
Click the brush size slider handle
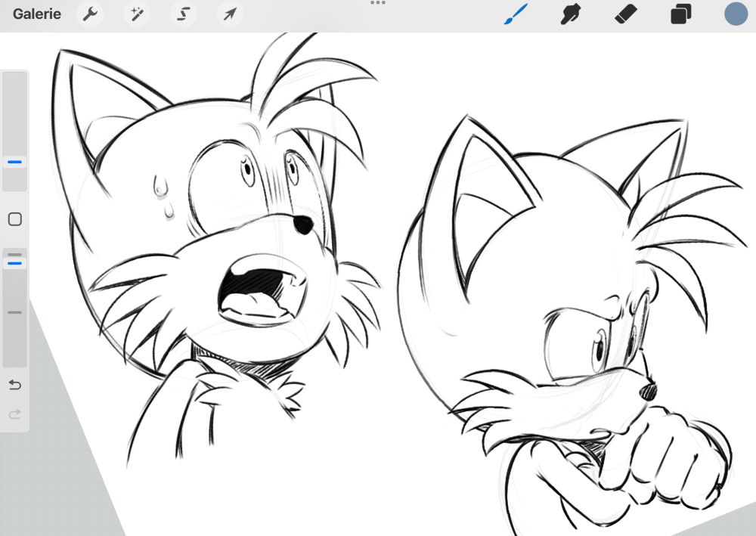15,162
